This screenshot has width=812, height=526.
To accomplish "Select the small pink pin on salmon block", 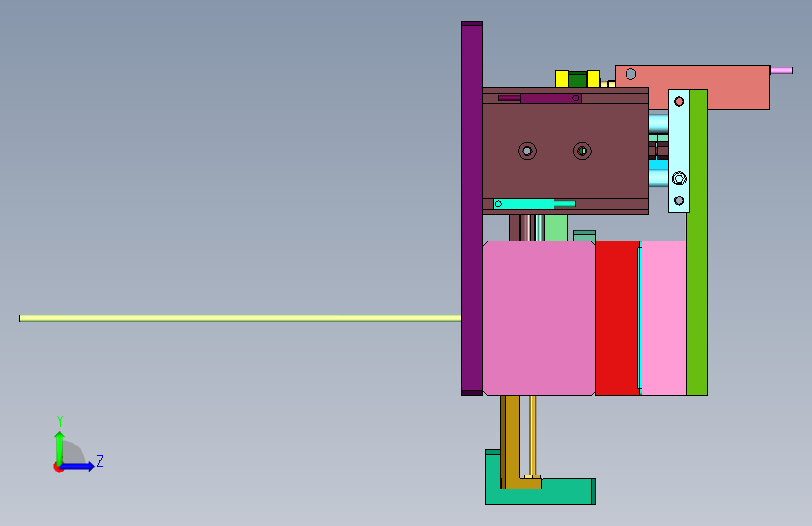I will [781, 70].
